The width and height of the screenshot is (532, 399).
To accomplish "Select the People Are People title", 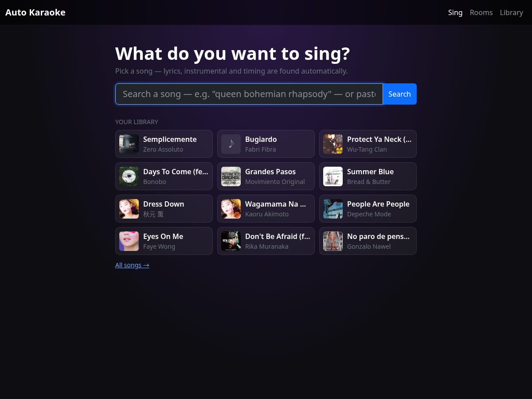I will [x=378, y=204].
